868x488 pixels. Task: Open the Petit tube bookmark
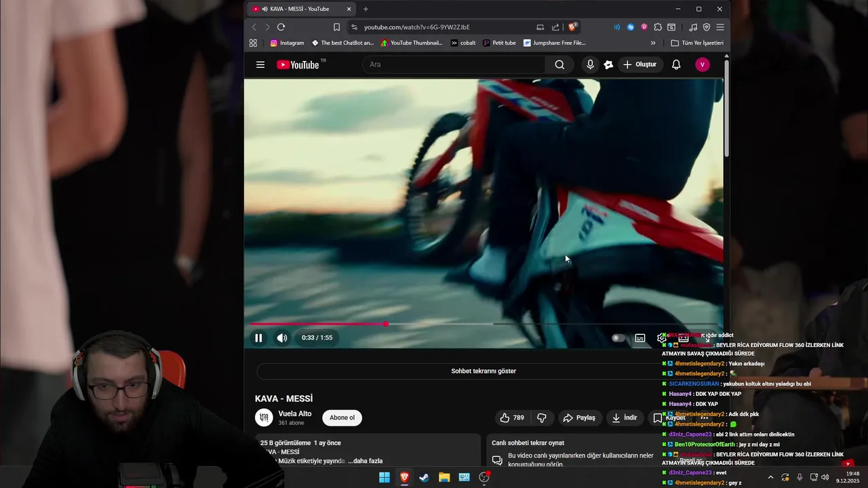pyautogui.click(x=500, y=43)
